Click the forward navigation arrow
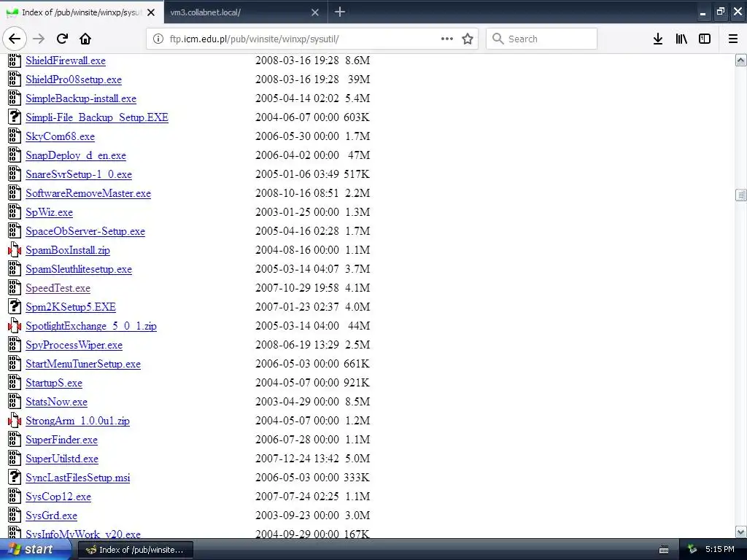Image resolution: width=747 pixels, height=560 pixels. click(x=39, y=39)
